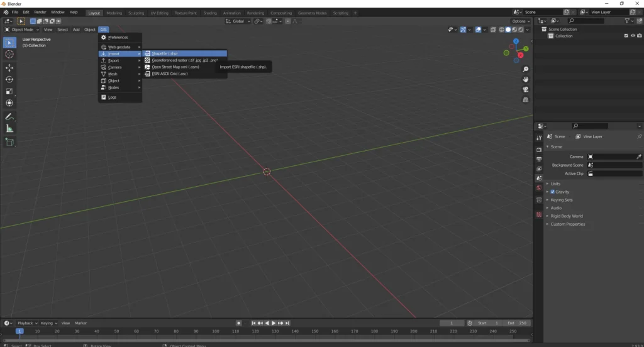
Task: Open the Tool properties tab
Action: (539, 138)
